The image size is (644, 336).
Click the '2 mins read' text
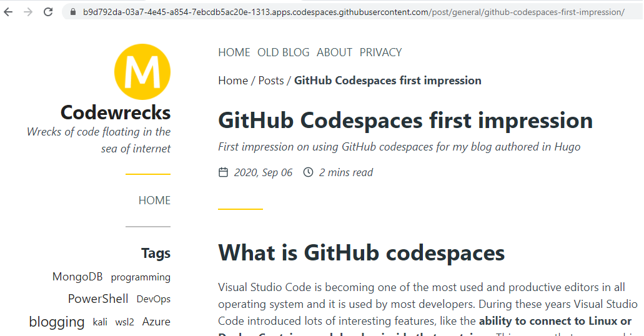click(x=346, y=172)
